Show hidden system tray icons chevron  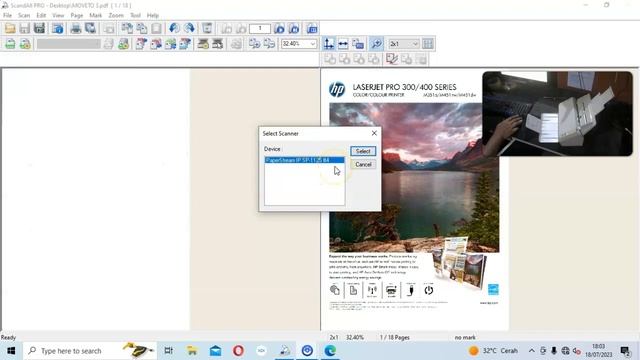tap(531, 351)
